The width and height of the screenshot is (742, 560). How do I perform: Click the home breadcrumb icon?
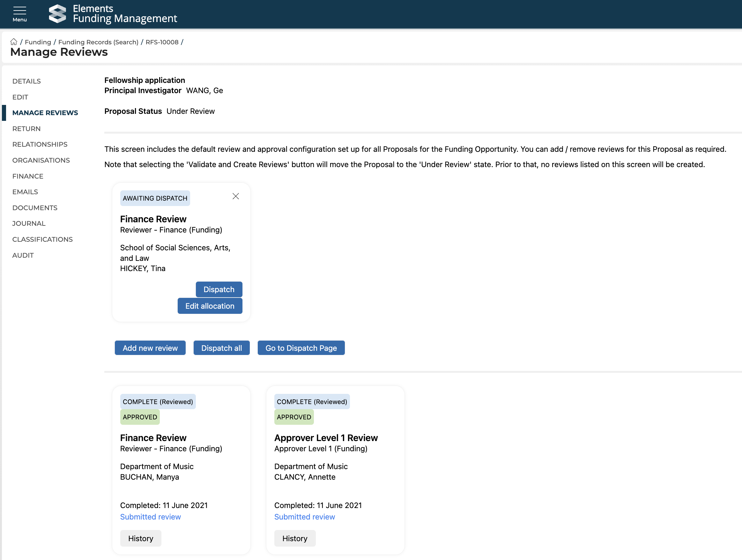(13, 42)
